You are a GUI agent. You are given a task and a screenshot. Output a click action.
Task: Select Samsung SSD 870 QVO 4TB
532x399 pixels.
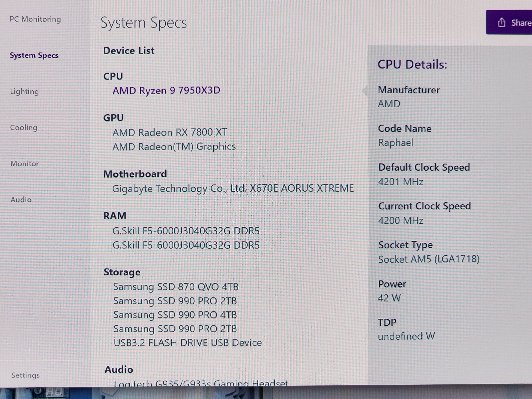click(x=176, y=287)
